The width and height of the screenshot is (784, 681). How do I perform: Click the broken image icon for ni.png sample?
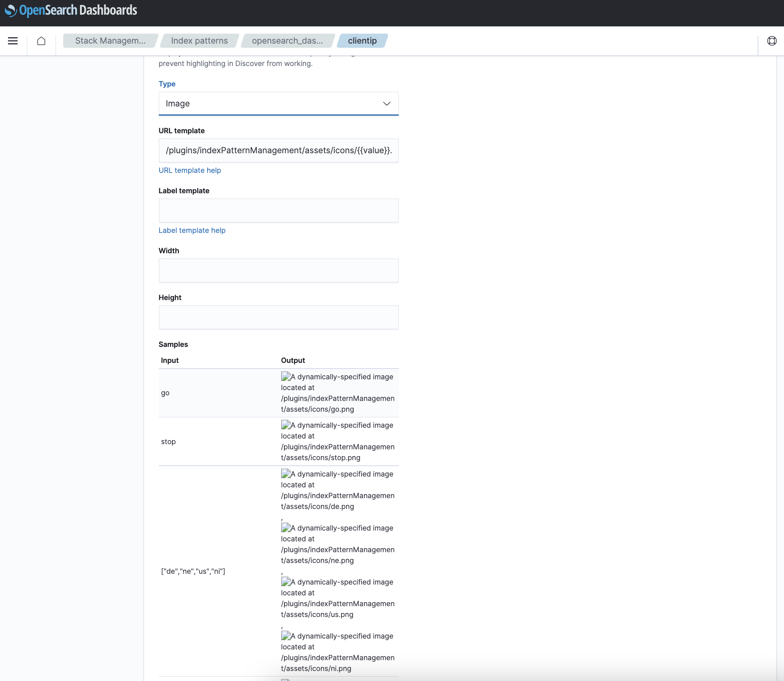[285, 636]
